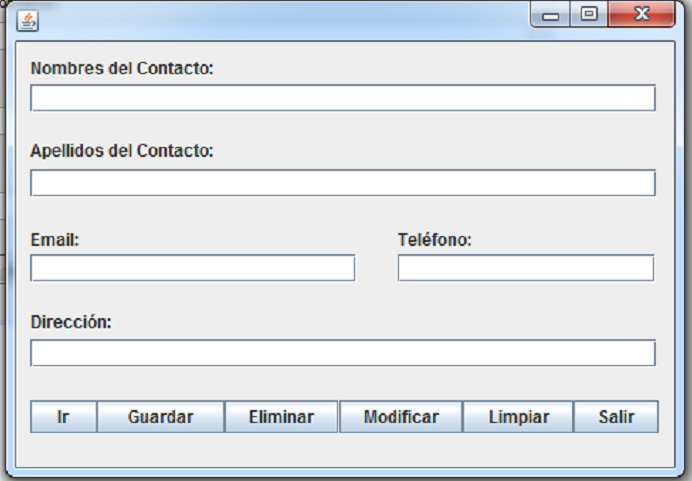Viewport: 692px width, 481px height.
Task: Select the Email input box
Action: pyautogui.click(x=193, y=268)
